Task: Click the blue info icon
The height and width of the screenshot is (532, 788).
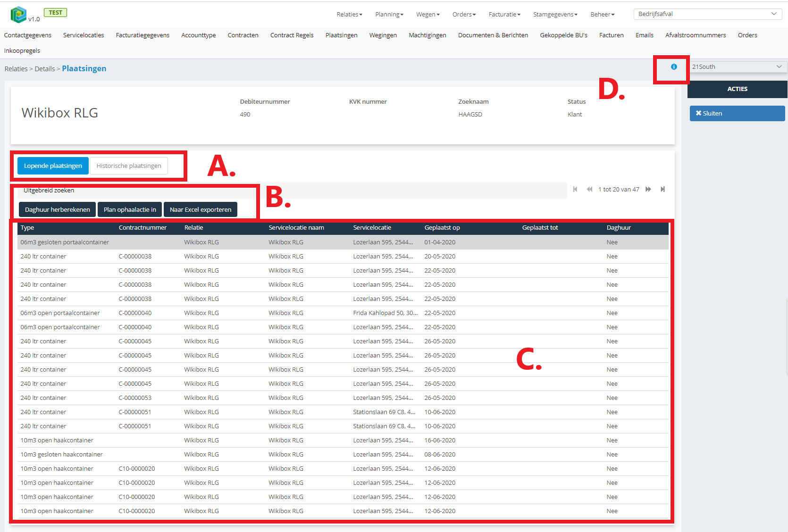Action: pyautogui.click(x=674, y=67)
